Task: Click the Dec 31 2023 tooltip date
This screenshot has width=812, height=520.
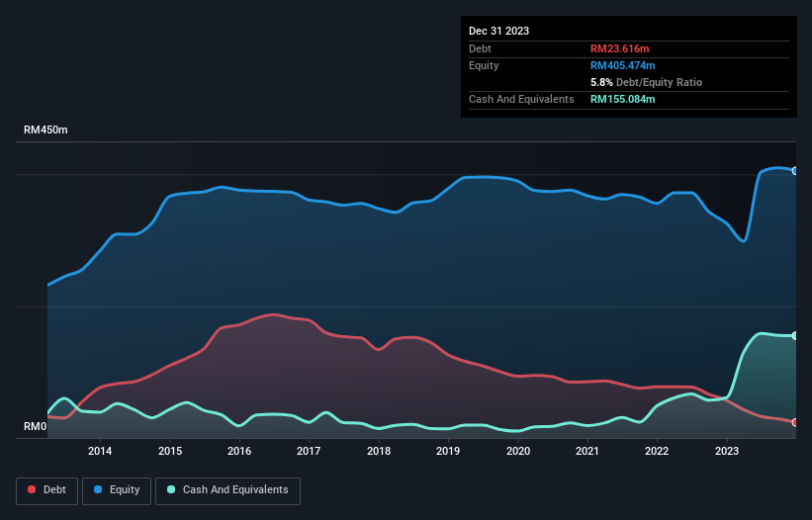Action: coord(498,31)
